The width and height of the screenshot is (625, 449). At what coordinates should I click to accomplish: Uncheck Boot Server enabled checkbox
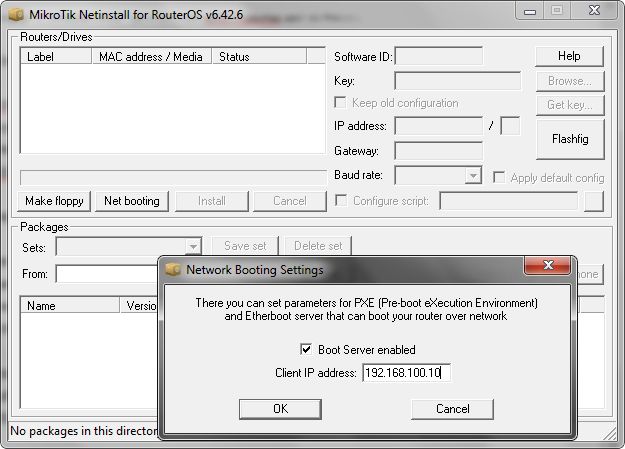click(306, 350)
